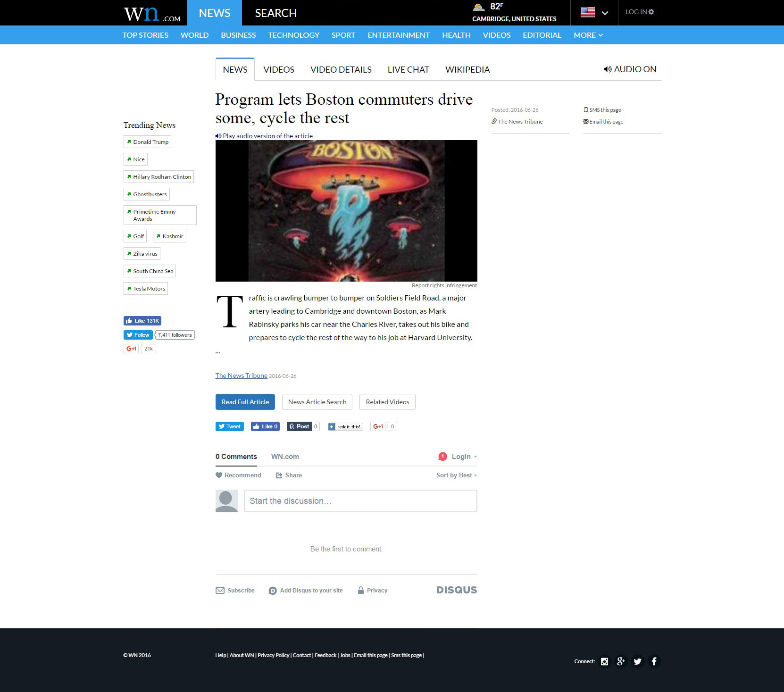The height and width of the screenshot is (692, 784).
Task: Open the Ghostbusters trending topic
Action: [x=146, y=194]
